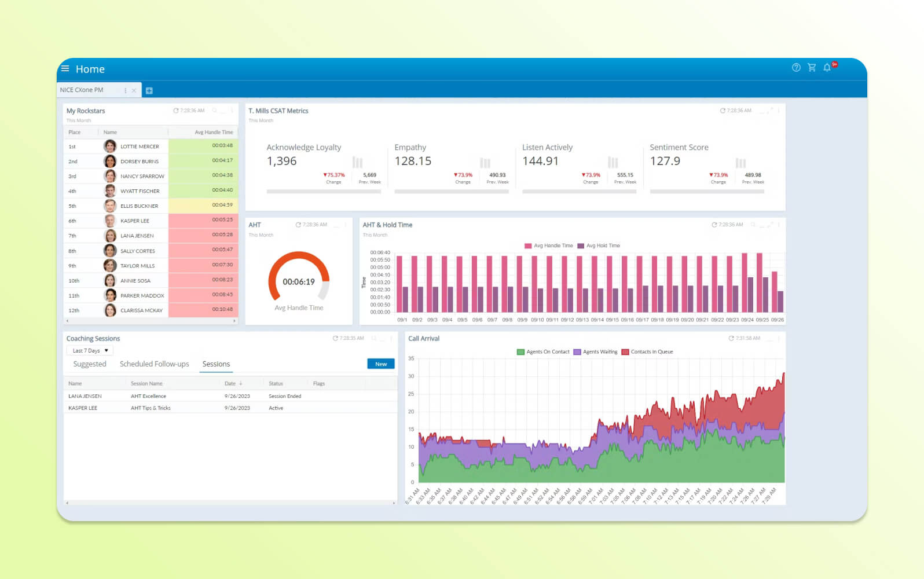Sort rockstars by Avg Handle Time header
924x579 pixels.
point(214,132)
